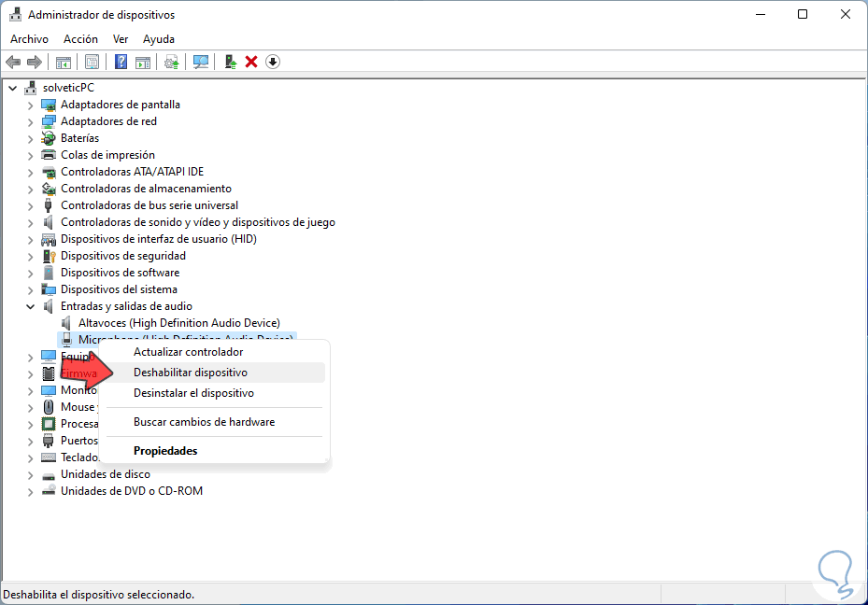Choose Desinstalar el dispositivo option
Screen dimensions: 868x605
click(x=215, y=393)
